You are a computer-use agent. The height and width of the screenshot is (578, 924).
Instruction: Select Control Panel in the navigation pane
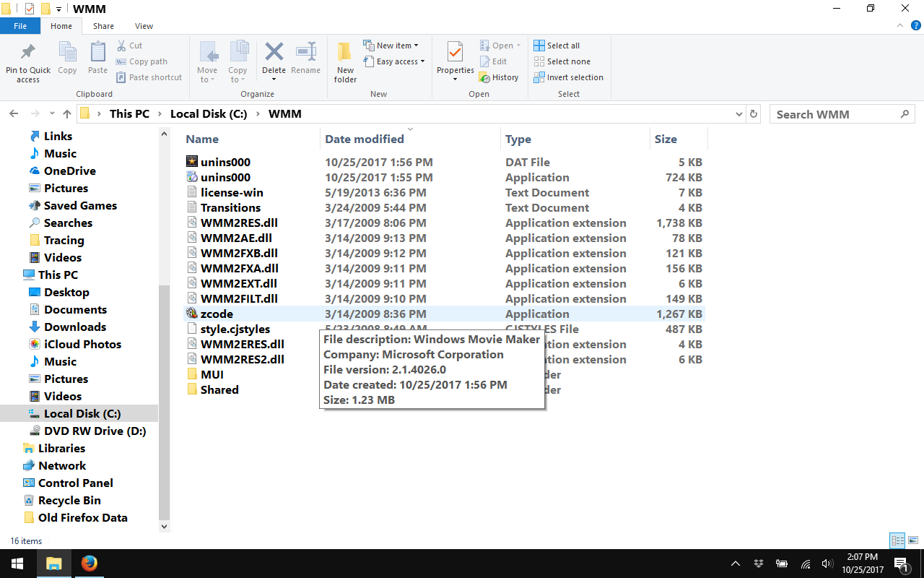75,483
